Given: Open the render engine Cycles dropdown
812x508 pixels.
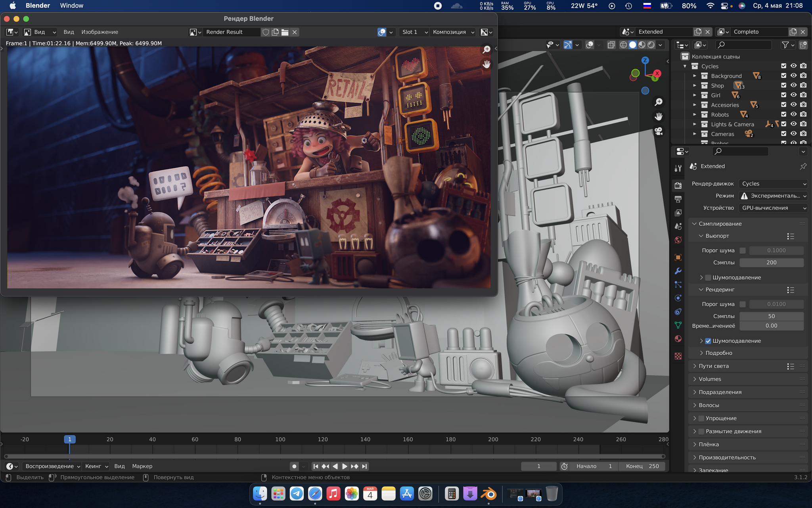Looking at the screenshot, I should 773,184.
